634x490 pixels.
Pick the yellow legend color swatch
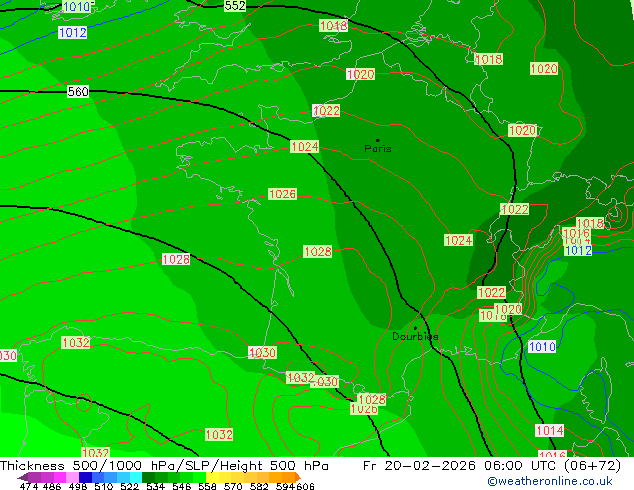[x=212, y=477]
